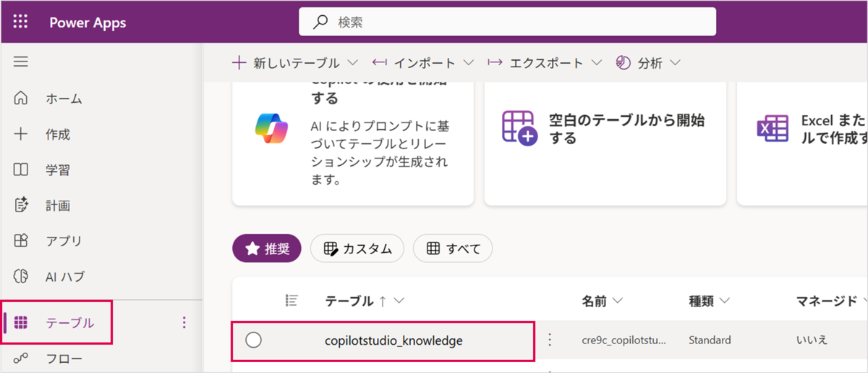The height and width of the screenshot is (373, 868).
Task: Focus the 検索 search box
Action: pyautogui.click(x=508, y=22)
